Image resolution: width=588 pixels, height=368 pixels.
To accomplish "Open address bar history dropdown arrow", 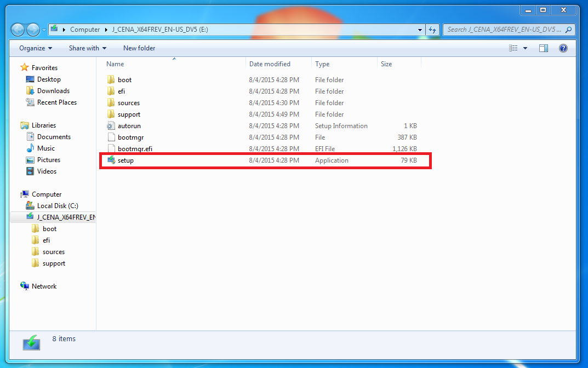I will [x=420, y=30].
